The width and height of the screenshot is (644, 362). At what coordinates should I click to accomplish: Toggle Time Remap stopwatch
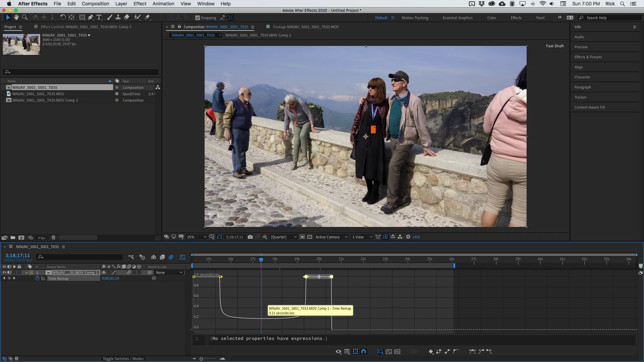point(37,279)
